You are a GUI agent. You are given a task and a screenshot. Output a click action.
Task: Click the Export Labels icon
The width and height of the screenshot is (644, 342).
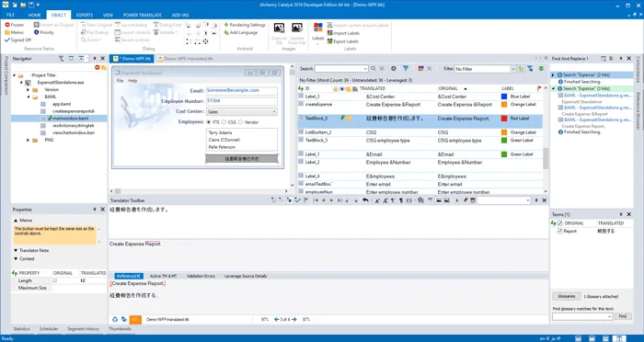tap(329, 41)
